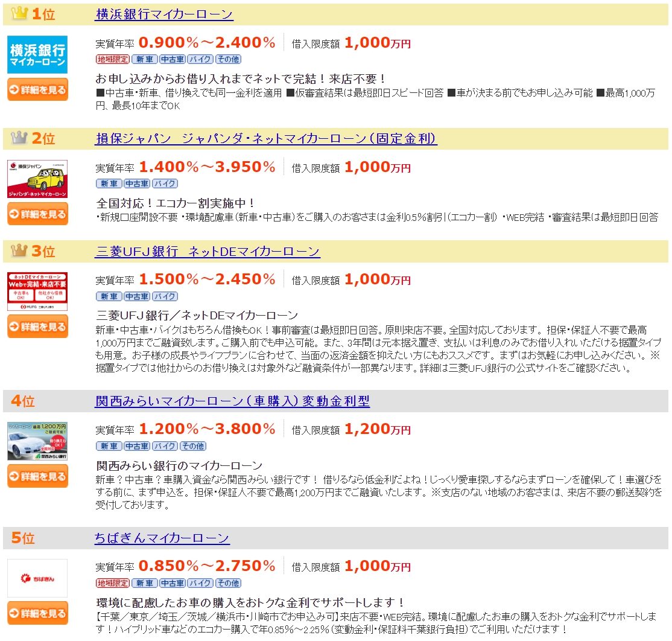Click その他 tag in 横浜銀行 row
The height and width of the screenshot is (641, 672).
click(228, 59)
